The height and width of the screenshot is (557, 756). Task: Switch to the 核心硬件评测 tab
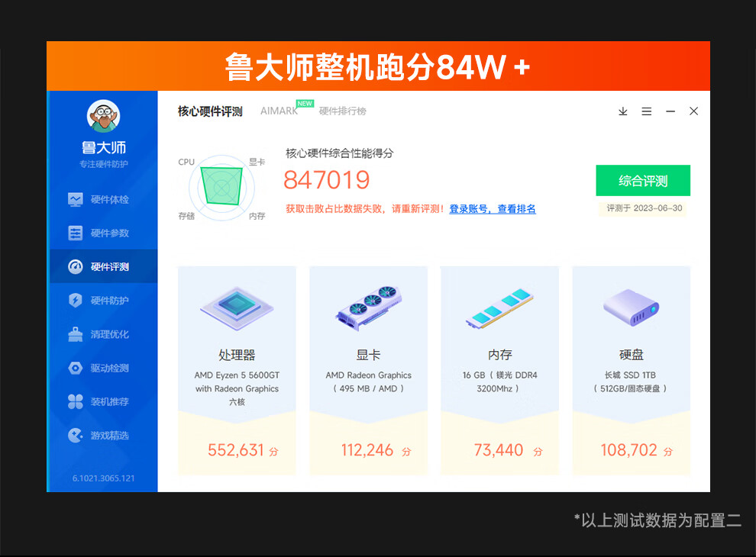click(210, 111)
